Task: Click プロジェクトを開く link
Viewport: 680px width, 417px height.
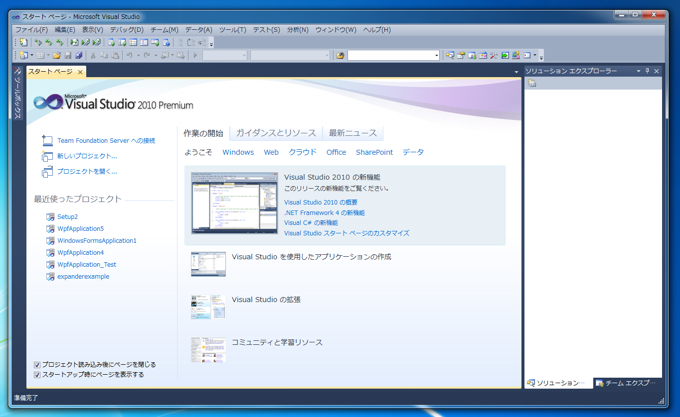Action: click(x=87, y=172)
